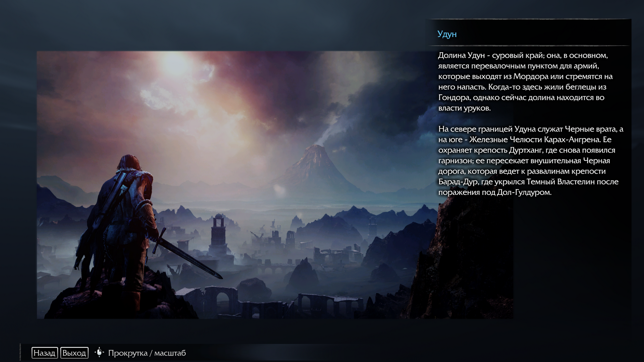Select the Удун title heading
Screen dimensions: 644x362
pyautogui.click(x=447, y=34)
